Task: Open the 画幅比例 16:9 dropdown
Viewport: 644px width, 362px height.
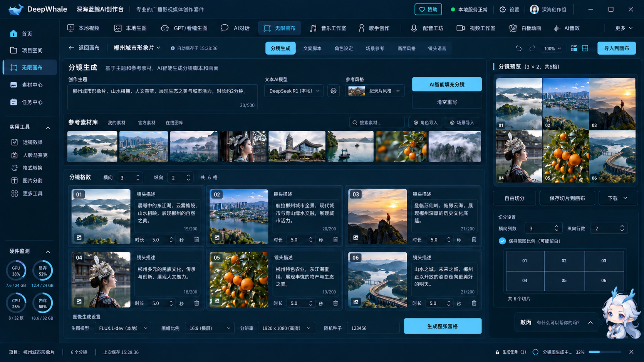Action: 210,328
